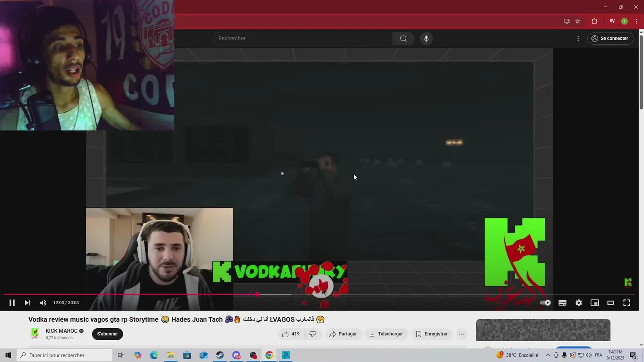Click the Enregistrer save button
The height and width of the screenshot is (362, 644).
pos(432,334)
